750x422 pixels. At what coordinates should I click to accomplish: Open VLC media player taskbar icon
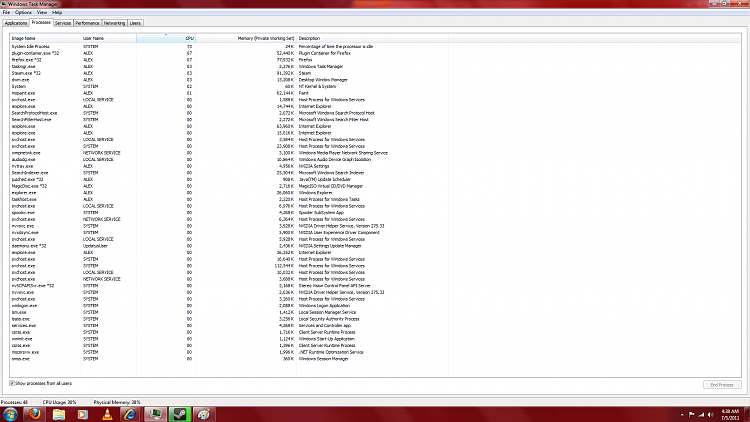tap(107, 414)
